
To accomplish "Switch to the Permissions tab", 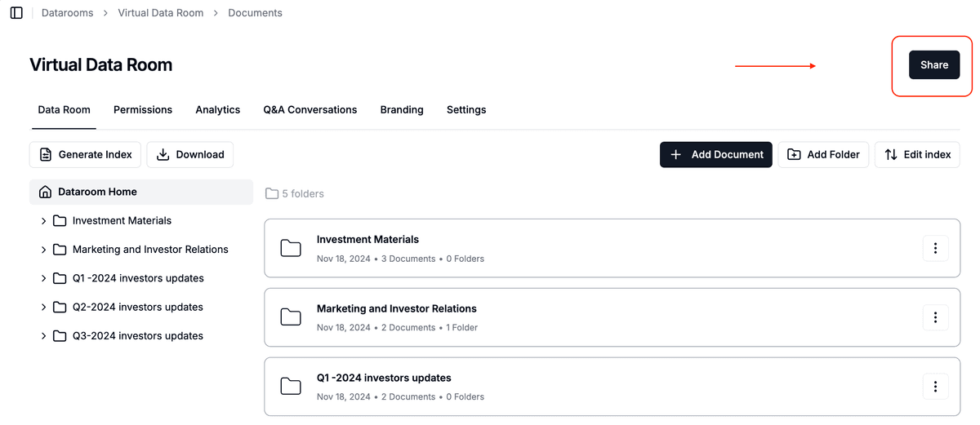I will pos(143,110).
